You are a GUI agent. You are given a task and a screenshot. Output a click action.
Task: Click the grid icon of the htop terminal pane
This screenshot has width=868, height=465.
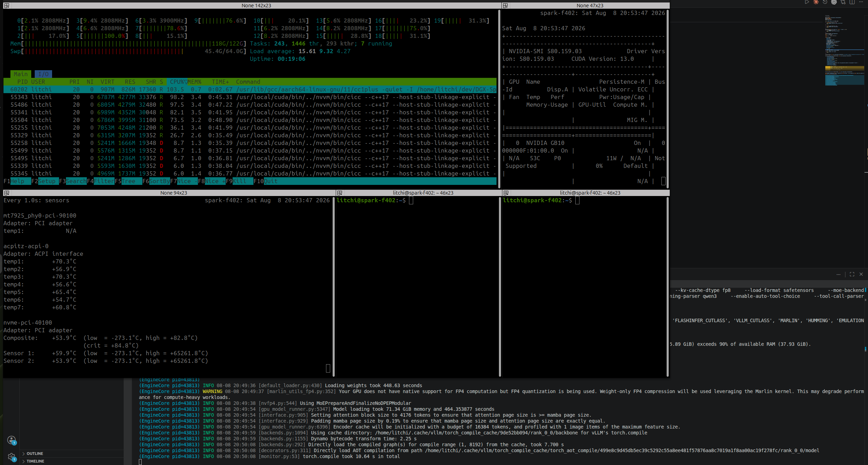[x=7, y=6]
